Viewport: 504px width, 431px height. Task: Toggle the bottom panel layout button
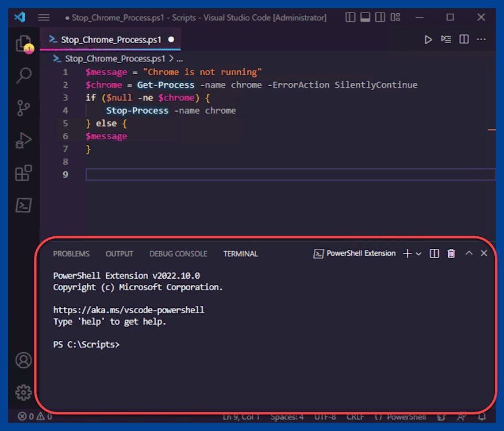(365, 17)
